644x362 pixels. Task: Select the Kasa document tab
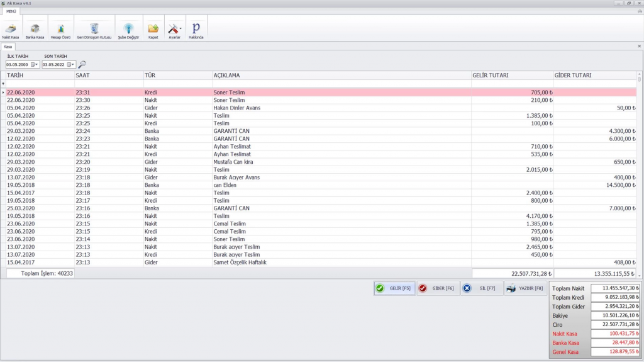click(8, 47)
